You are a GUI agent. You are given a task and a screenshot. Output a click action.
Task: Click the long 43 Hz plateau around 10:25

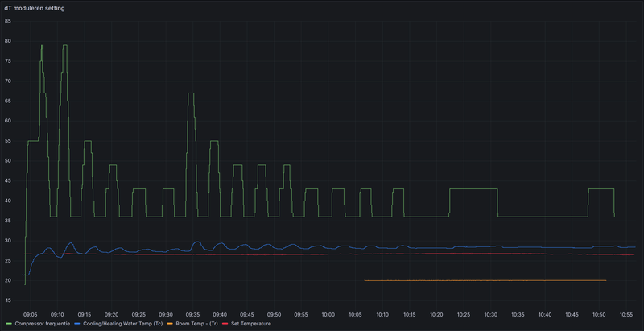tap(473, 189)
